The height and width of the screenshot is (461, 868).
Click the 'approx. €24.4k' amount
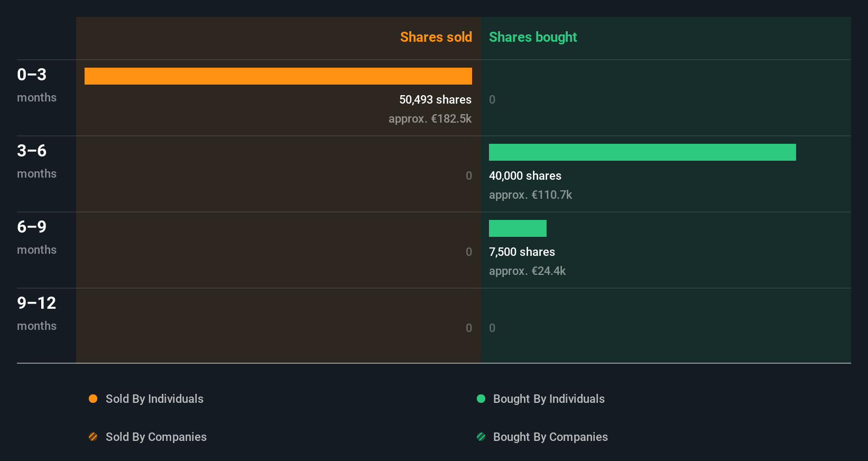coord(527,271)
